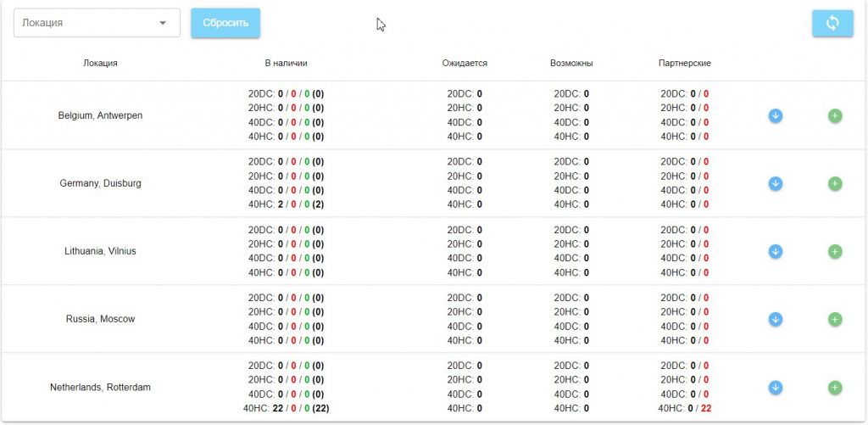Click blue down-arrow icon for Lithuania, Vilnius

(775, 251)
